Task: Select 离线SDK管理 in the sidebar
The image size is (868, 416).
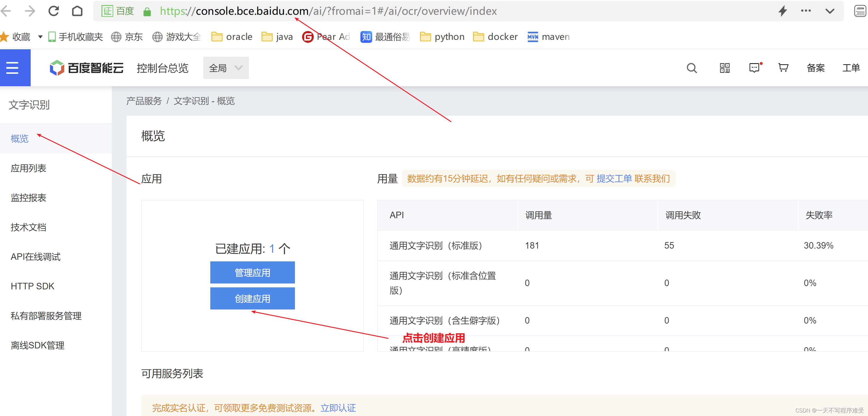Action: tap(56, 345)
